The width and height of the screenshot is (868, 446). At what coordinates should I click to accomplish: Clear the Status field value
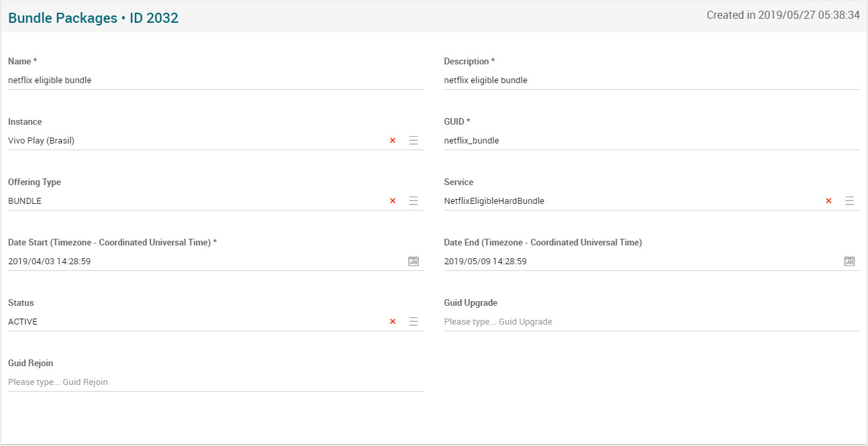click(393, 322)
